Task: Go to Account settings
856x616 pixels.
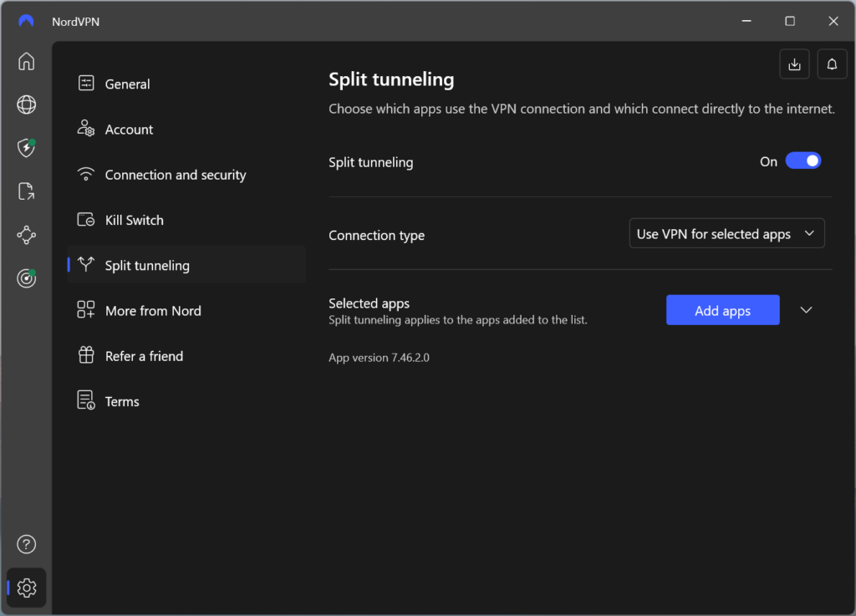Action: [x=186, y=129]
